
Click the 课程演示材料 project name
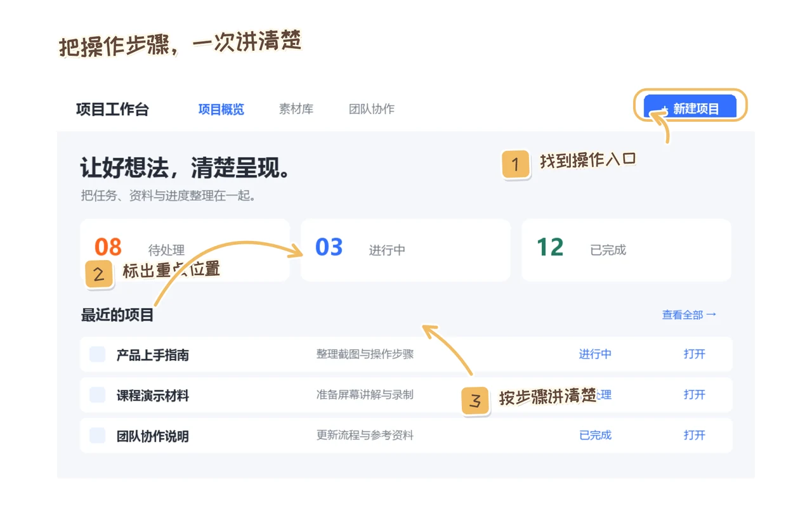(x=153, y=396)
